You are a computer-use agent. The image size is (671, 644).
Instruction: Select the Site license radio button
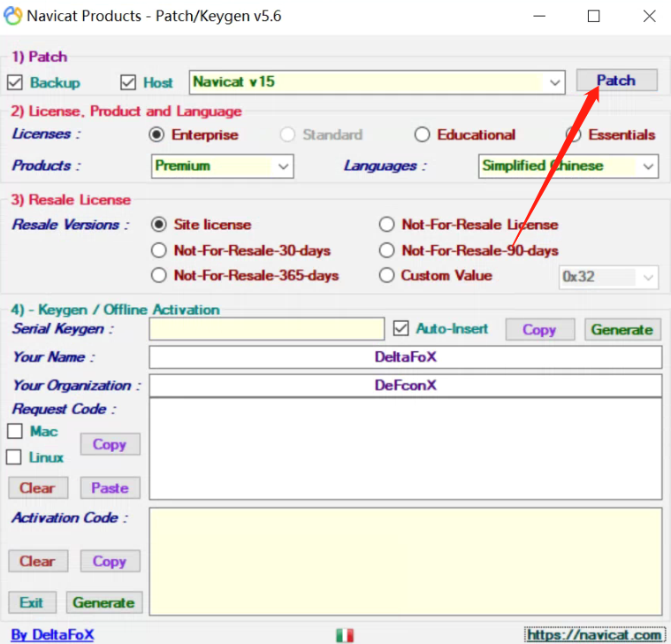point(159,225)
